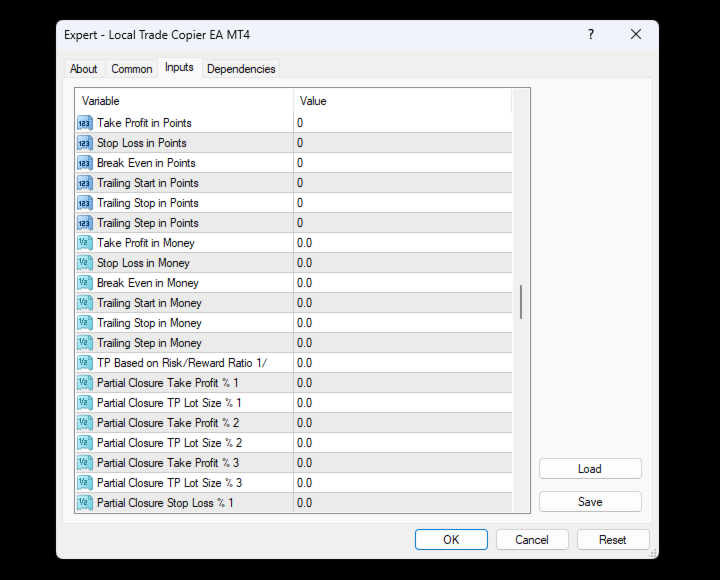
Task: Select the Trailing Start in Money value cell
Action: pyautogui.click(x=403, y=303)
